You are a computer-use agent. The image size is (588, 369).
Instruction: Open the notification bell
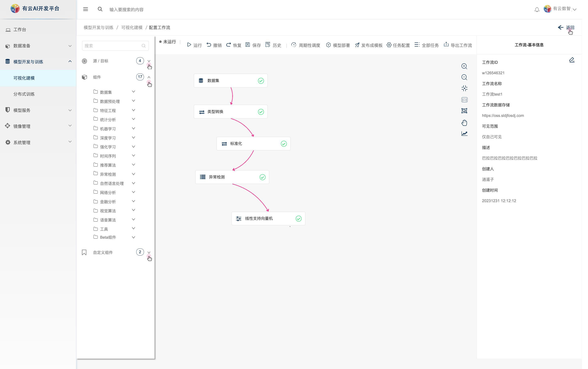pyautogui.click(x=536, y=10)
